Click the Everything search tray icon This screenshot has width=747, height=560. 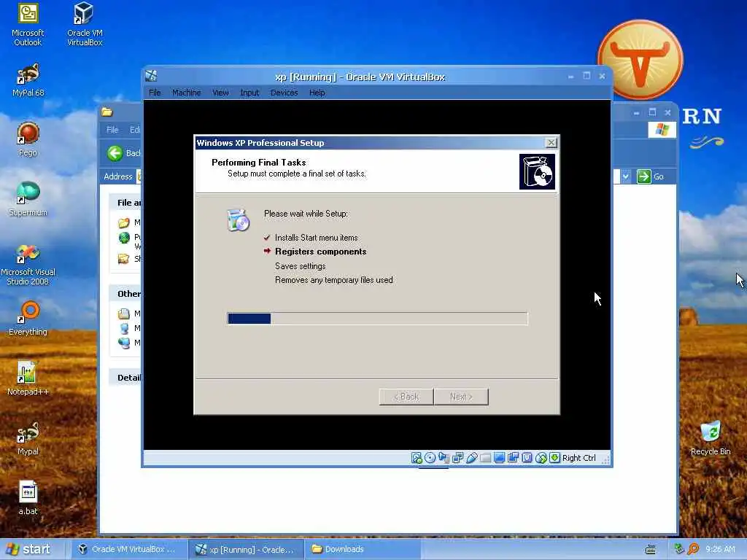[693, 549]
